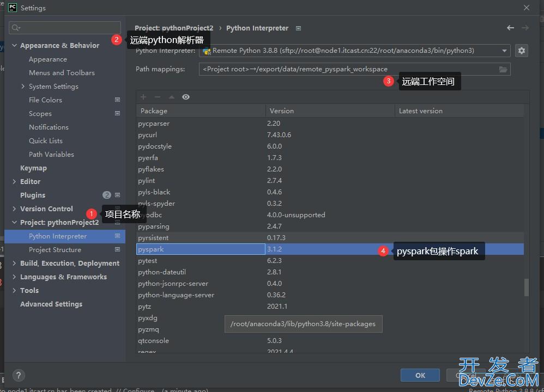
Task: Click the settings search field
Action: click(65, 28)
